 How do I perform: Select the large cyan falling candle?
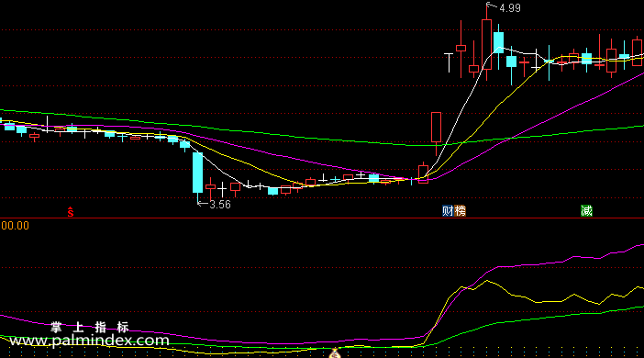click(x=197, y=173)
